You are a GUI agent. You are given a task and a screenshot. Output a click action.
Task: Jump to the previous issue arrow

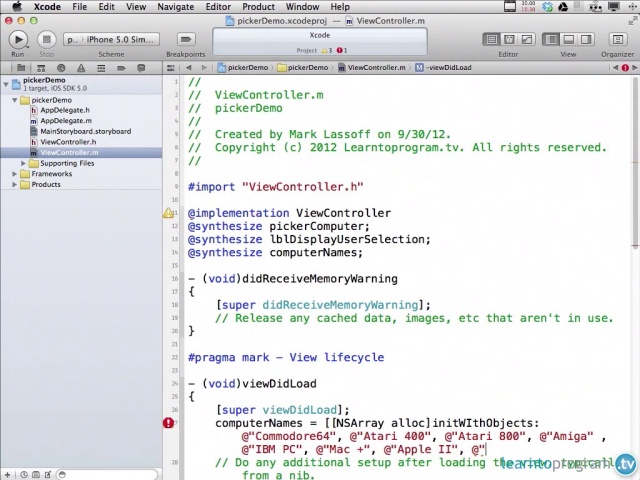pyautogui.click(x=615, y=68)
